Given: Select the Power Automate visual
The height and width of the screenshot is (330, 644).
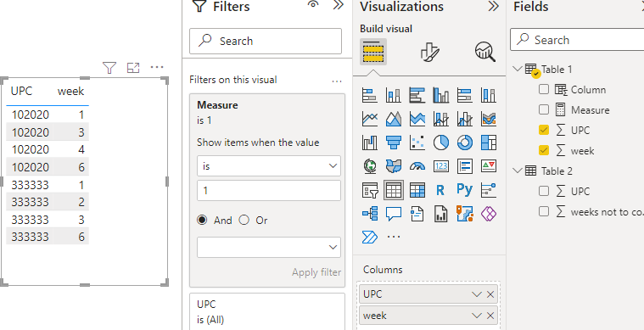Looking at the screenshot, I should (x=370, y=237).
